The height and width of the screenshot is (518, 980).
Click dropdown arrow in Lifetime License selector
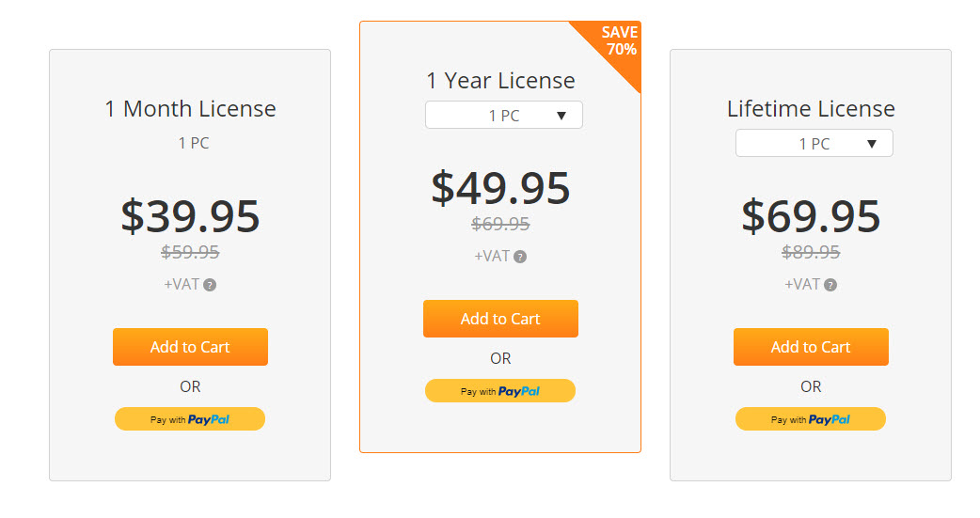tap(871, 144)
